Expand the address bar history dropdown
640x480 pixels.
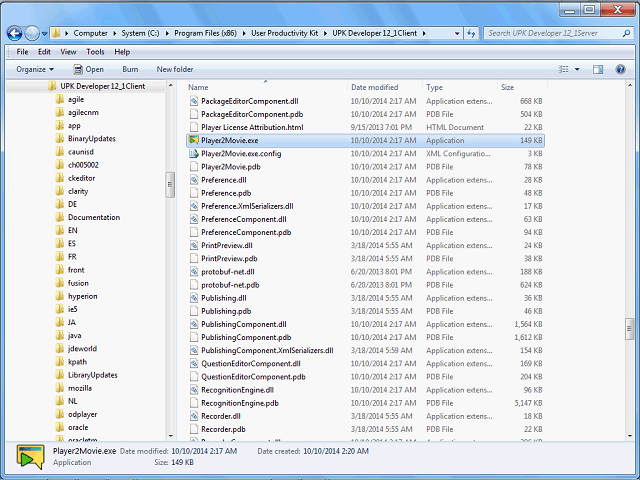pos(457,33)
